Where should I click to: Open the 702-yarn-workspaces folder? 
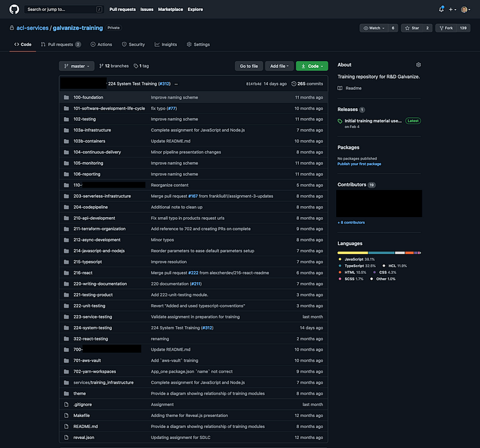click(95, 371)
